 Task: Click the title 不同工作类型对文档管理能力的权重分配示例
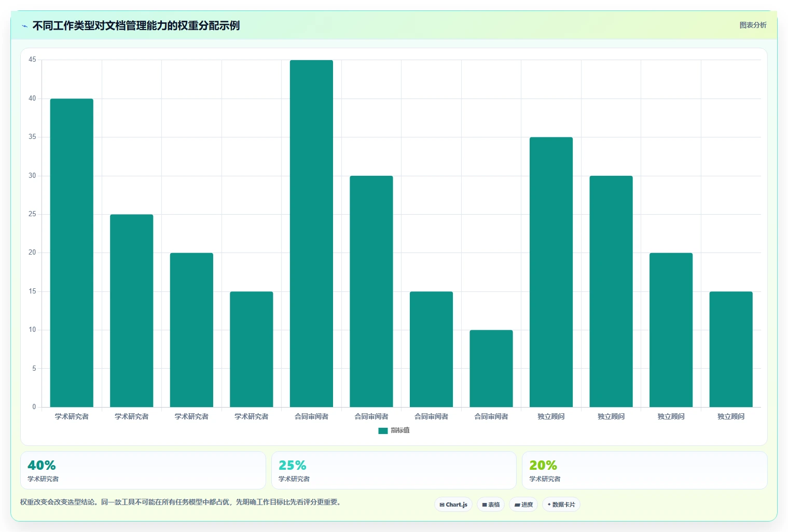136,25
